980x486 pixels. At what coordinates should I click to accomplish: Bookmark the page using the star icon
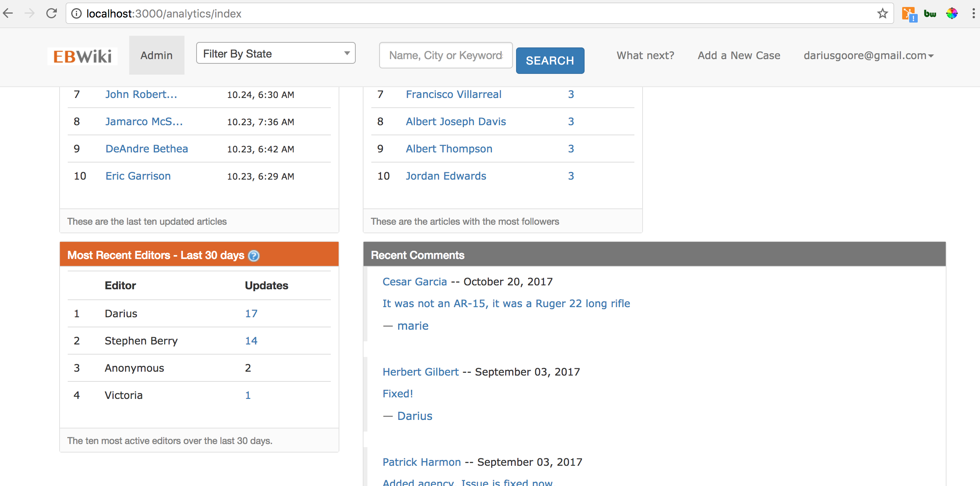pyautogui.click(x=882, y=13)
